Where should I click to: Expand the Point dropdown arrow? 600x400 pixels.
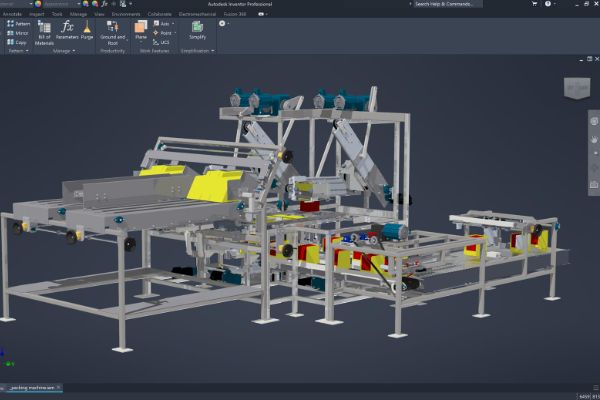pos(175,33)
